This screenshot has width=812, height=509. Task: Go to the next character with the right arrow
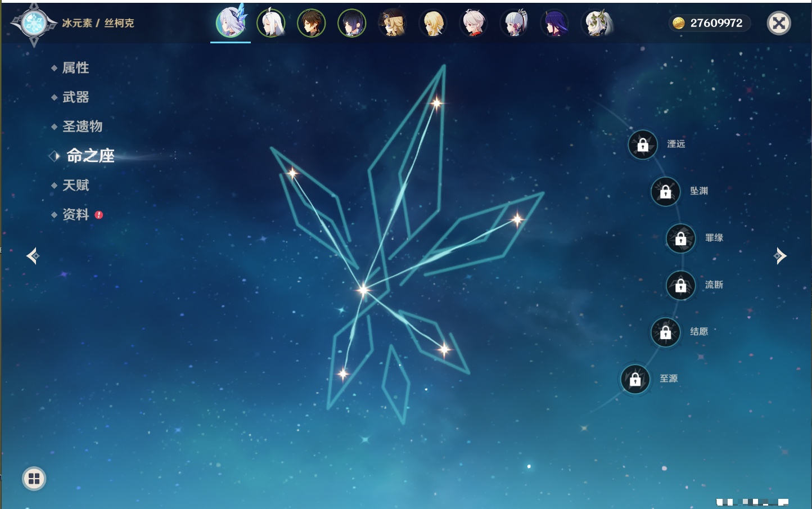(780, 256)
